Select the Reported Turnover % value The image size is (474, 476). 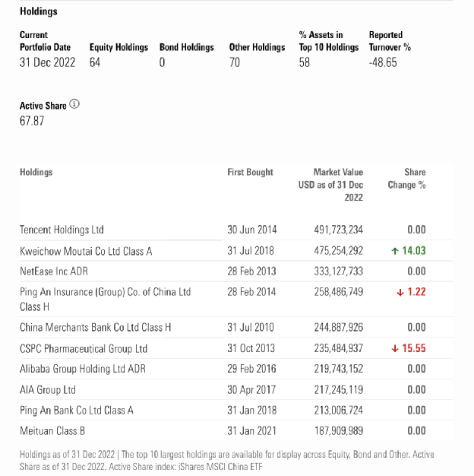pos(383,62)
